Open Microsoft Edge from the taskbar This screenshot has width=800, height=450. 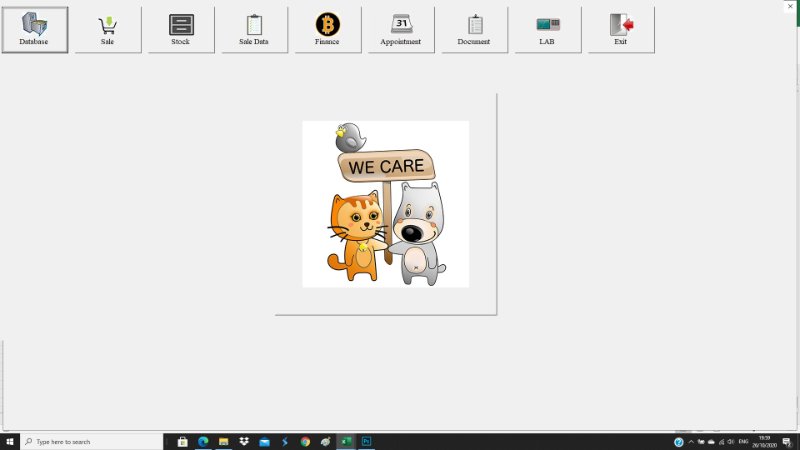click(203, 441)
